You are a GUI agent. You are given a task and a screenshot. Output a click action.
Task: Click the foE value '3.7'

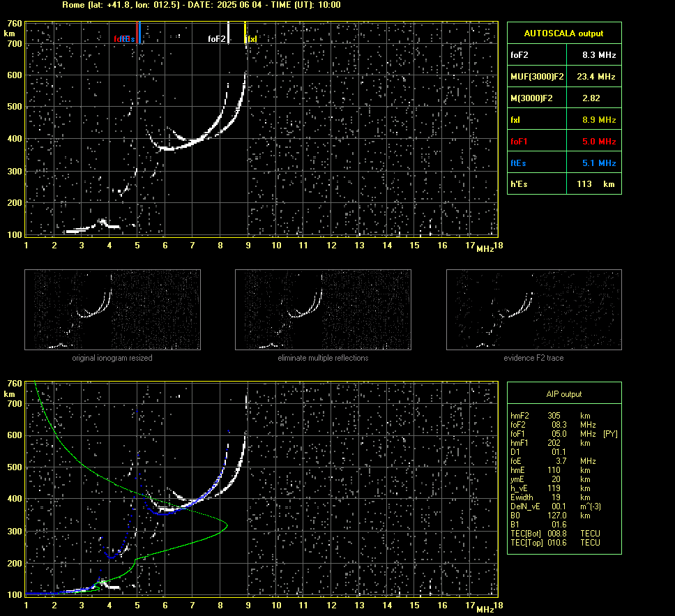561,461
